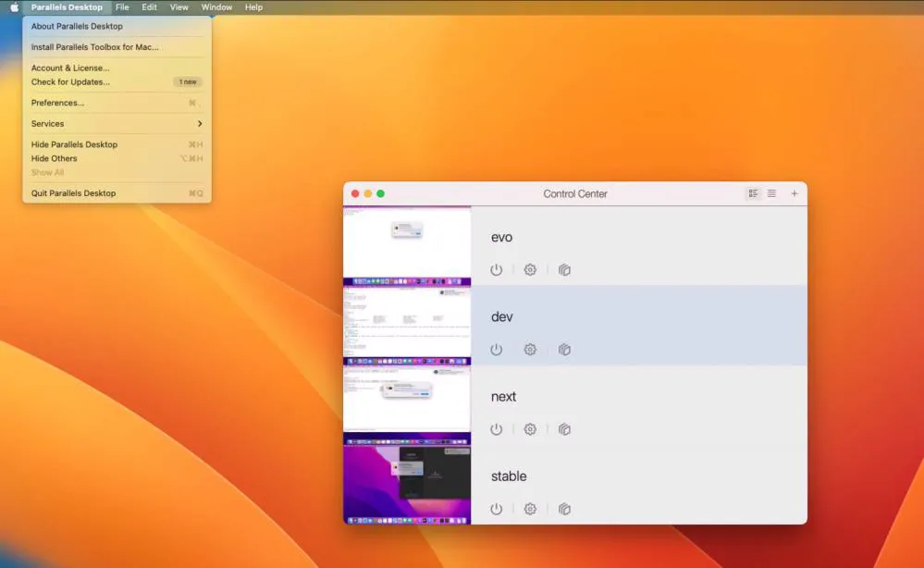This screenshot has height=568, width=924.
Task: Select Install Parallels Toolbox for Mac
Action: click(117, 47)
